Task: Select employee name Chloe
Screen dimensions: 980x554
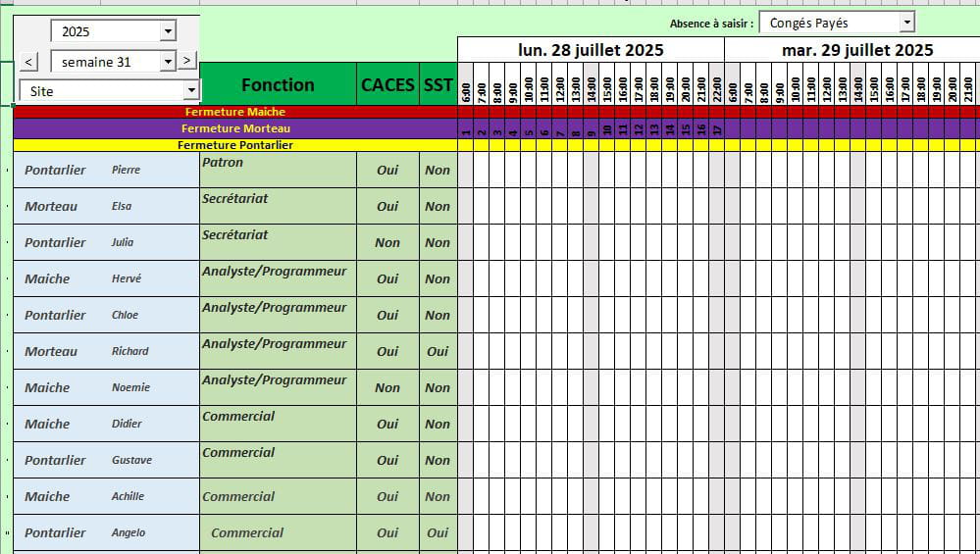Action: (x=125, y=315)
